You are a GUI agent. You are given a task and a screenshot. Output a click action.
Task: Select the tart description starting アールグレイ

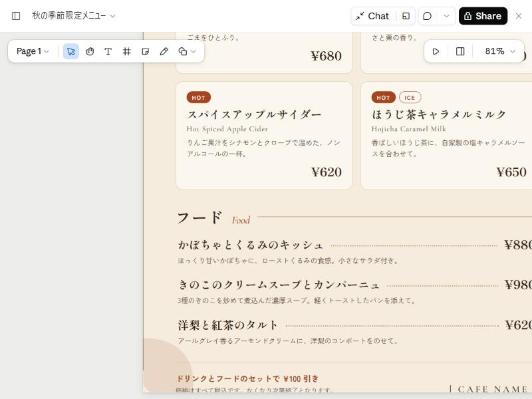[x=288, y=340]
